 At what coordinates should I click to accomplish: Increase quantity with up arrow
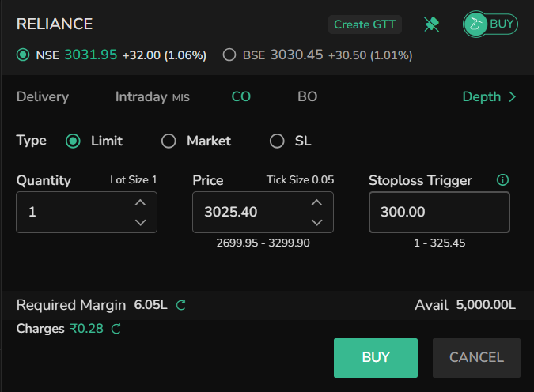pyautogui.click(x=140, y=202)
